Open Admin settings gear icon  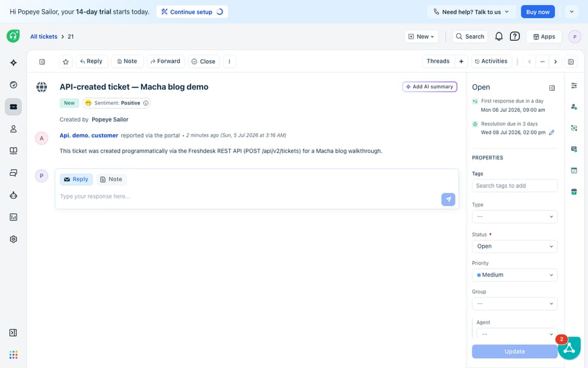tap(14, 239)
